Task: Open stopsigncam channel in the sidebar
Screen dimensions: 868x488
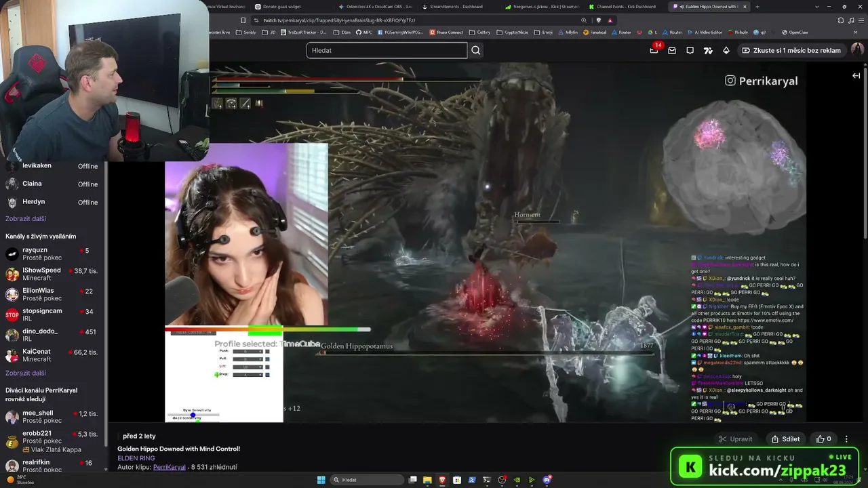Action: pyautogui.click(x=53, y=315)
